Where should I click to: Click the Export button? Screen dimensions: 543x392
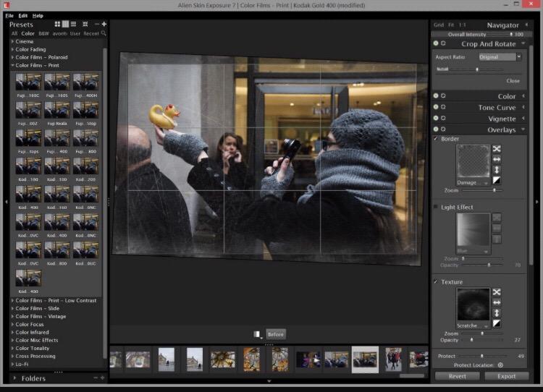coord(507,376)
